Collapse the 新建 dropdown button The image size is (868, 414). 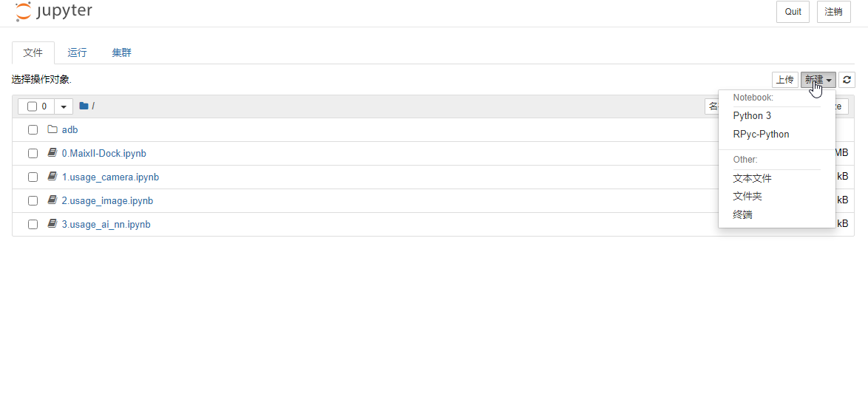818,80
